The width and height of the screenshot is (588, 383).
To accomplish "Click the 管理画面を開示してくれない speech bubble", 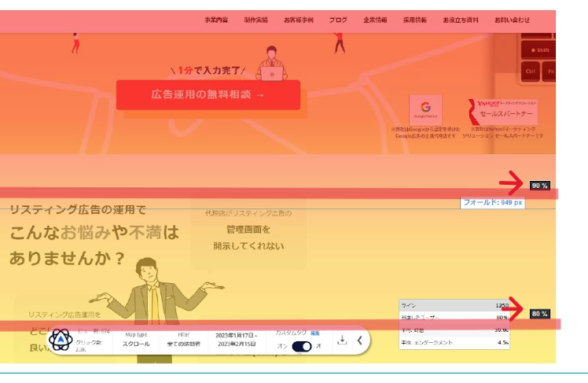I will pyautogui.click(x=248, y=234).
